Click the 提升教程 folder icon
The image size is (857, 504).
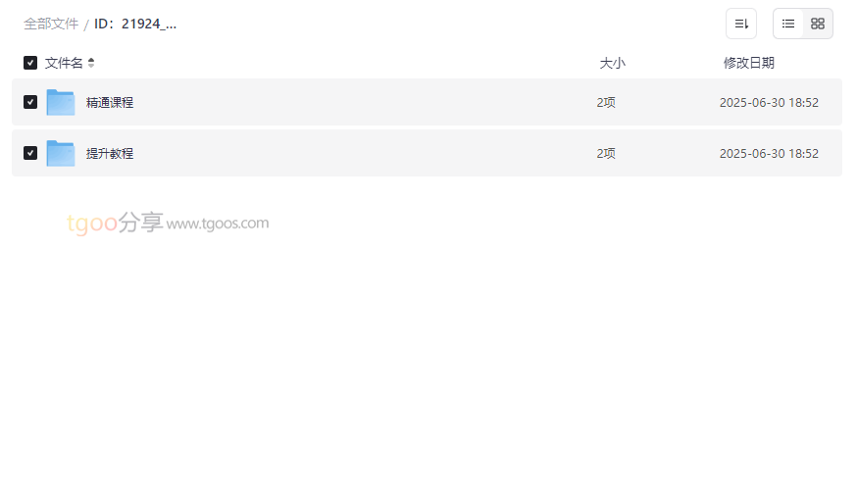click(x=61, y=153)
